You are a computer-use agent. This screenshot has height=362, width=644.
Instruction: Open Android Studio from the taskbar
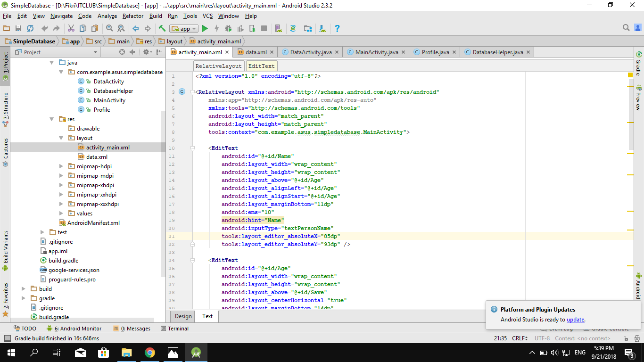tap(196, 352)
